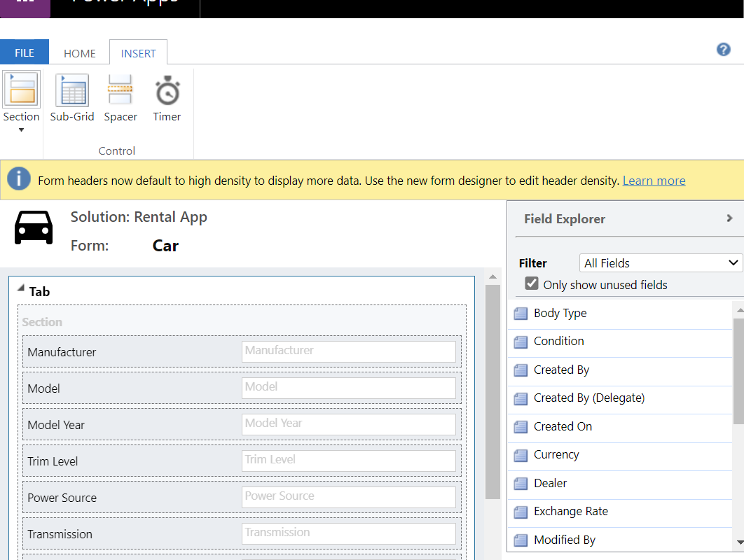Click the Manufacturer input field

tap(349, 351)
